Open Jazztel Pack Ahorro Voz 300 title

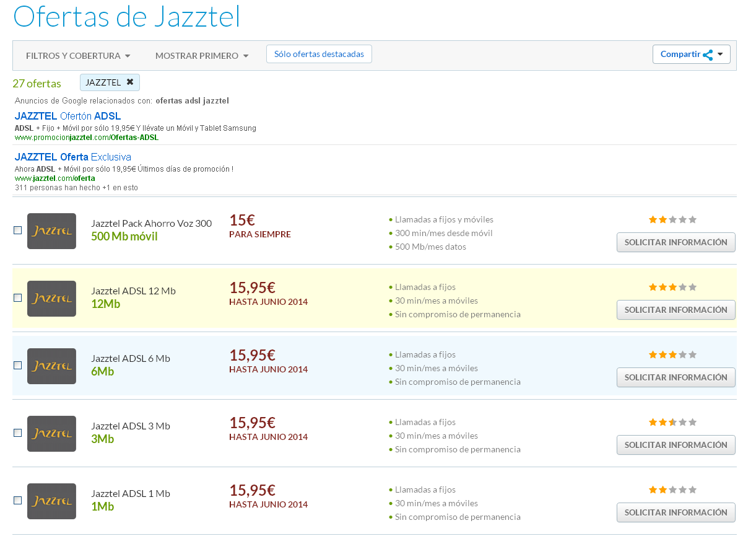click(x=151, y=223)
